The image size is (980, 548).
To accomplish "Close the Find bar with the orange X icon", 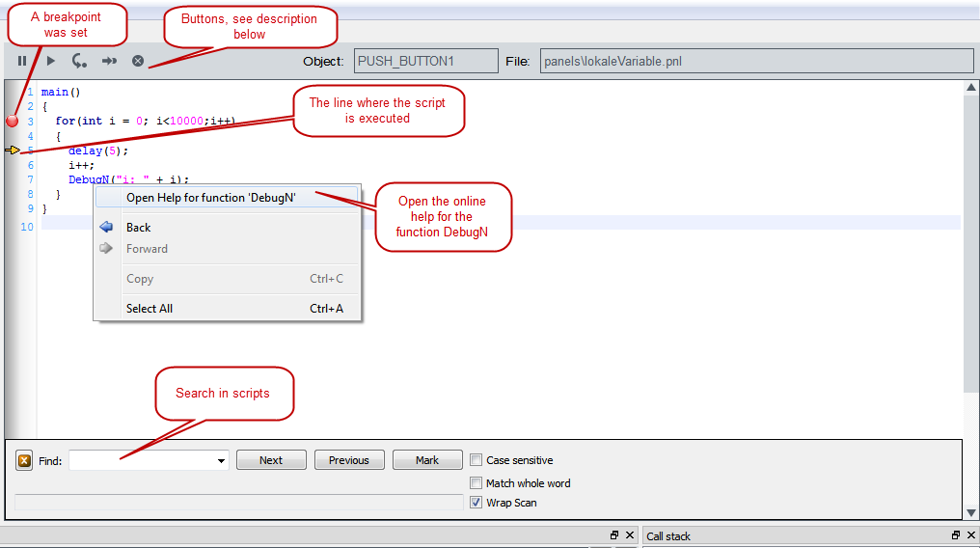I will point(24,461).
